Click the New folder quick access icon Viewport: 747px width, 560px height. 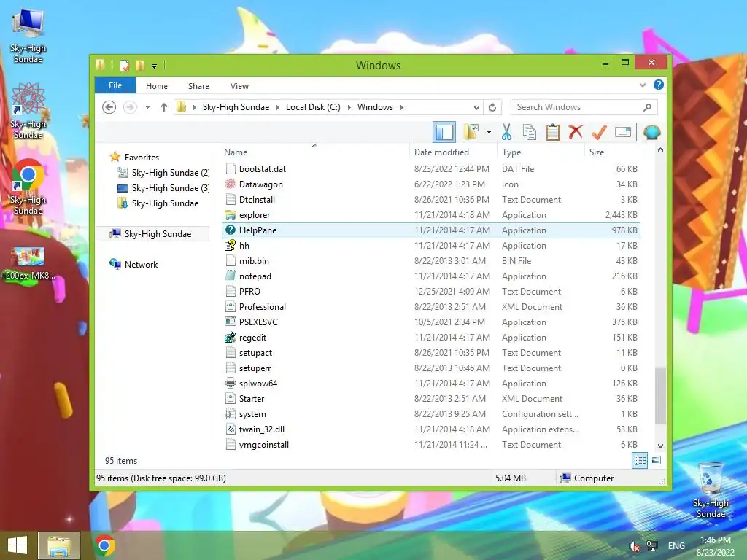point(140,65)
